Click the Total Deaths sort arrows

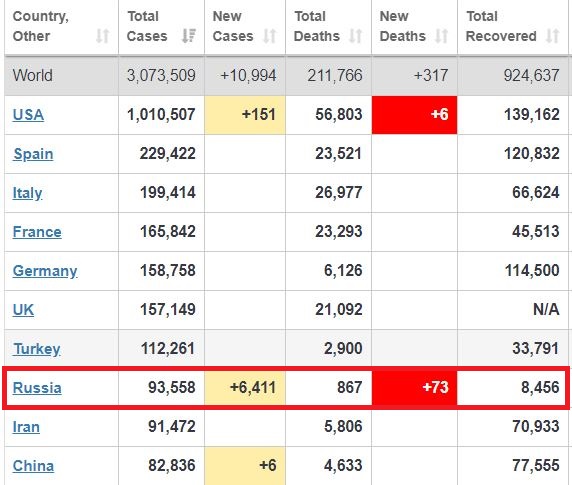pyautogui.click(x=356, y=36)
